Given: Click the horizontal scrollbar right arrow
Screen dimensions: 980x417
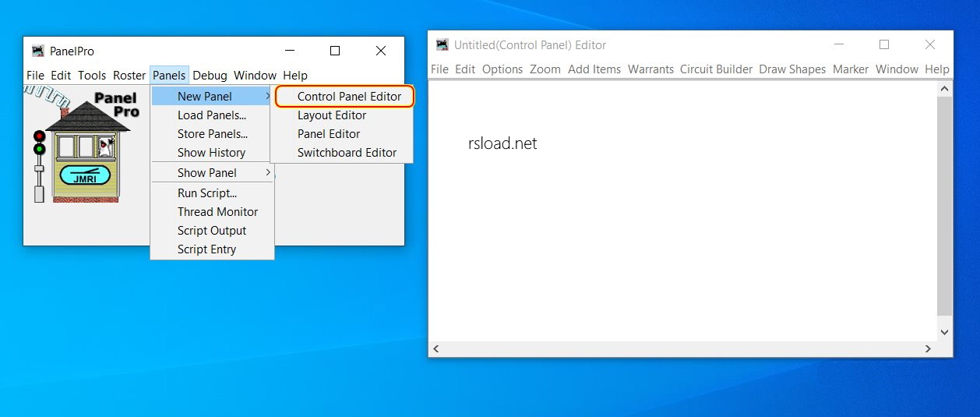Looking at the screenshot, I should coord(928,349).
